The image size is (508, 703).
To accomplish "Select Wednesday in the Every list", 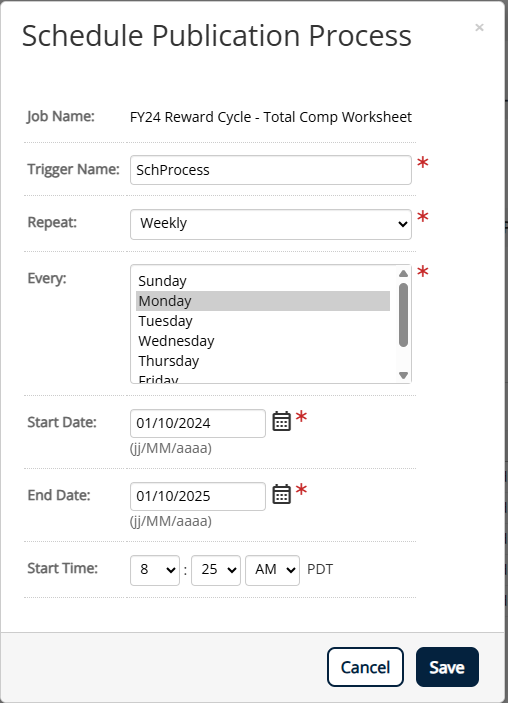I will [x=263, y=341].
